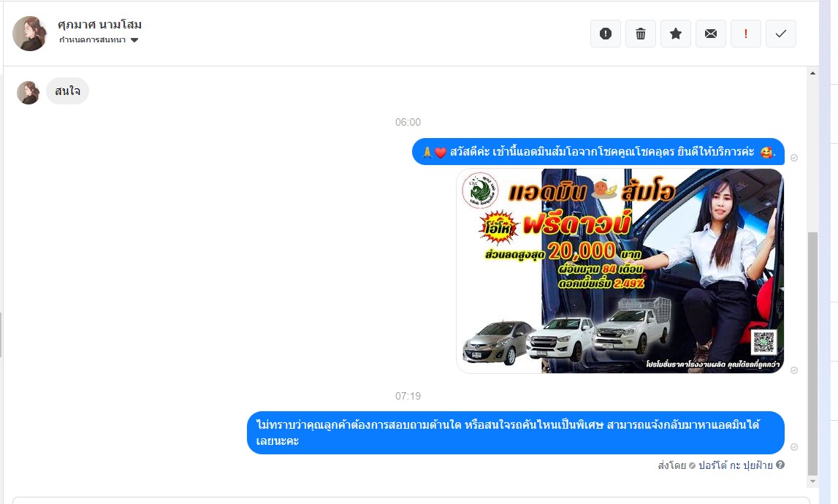This screenshot has width=838, height=504.
Task: Click help question mark after sender name
Action: tap(780, 465)
